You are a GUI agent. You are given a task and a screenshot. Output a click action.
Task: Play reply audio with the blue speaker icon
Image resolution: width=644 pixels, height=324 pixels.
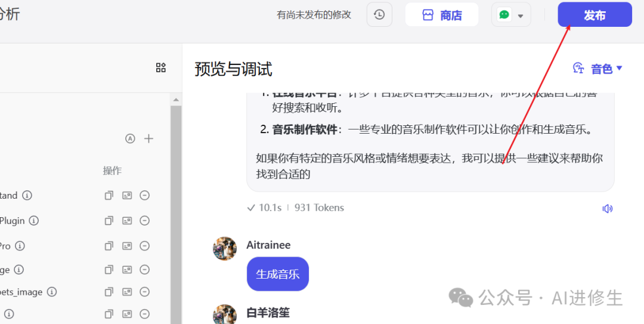coord(607,209)
